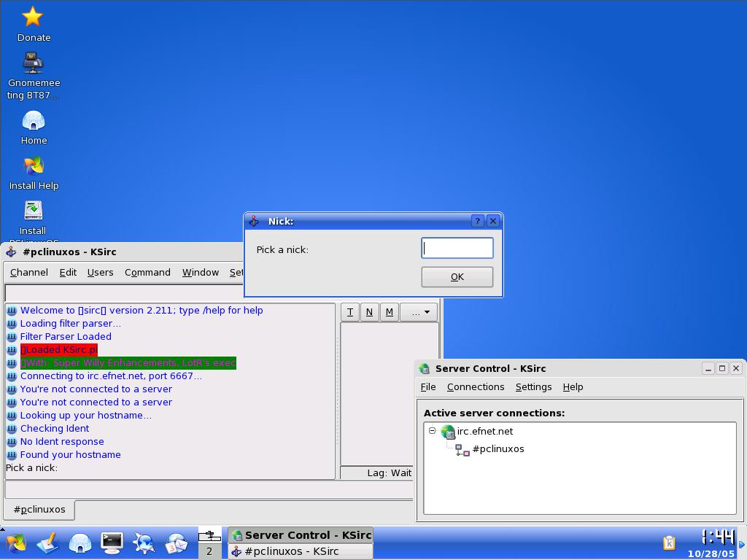Launch the mail and calendar panel icon
Image resolution: width=747 pixels, height=560 pixels.
(177, 543)
